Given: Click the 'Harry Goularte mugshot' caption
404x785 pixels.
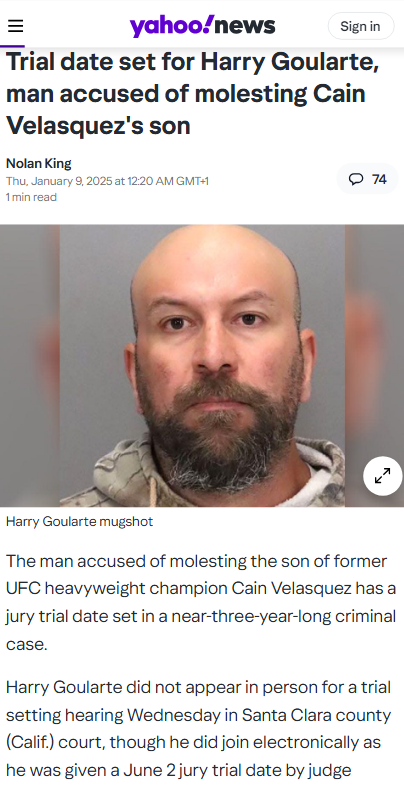Looking at the screenshot, I should [x=80, y=522].
